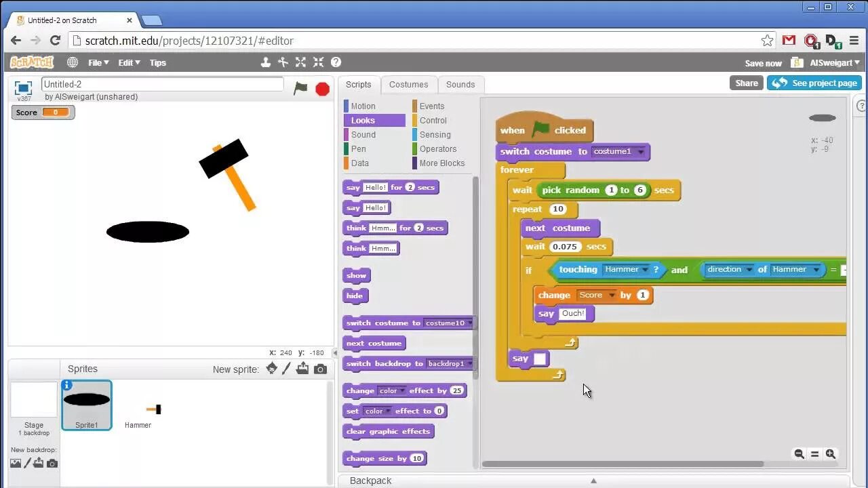Zoom in on the scripts area with plus magnifier
868x488 pixels.
(x=831, y=454)
